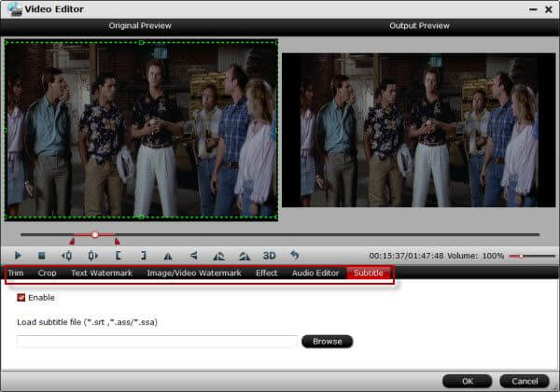The image size is (560, 392).
Task: Click the icon right of the Stop button
Action: coord(67,255)
